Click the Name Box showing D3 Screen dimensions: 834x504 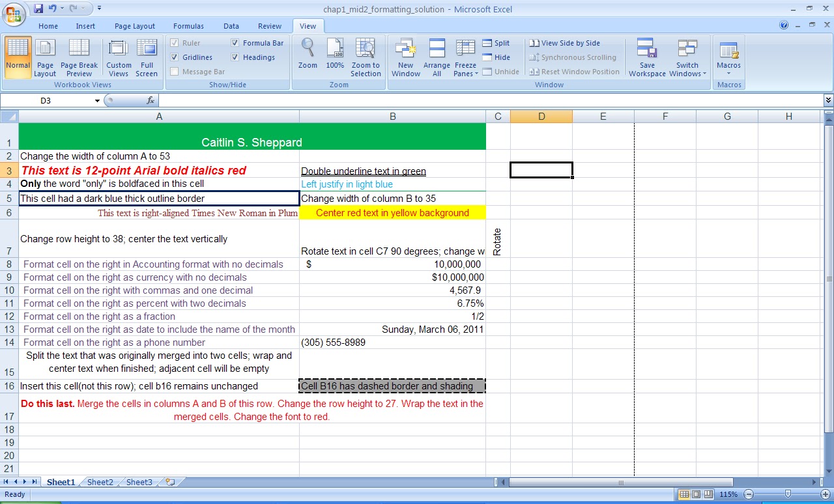[46, 101]
